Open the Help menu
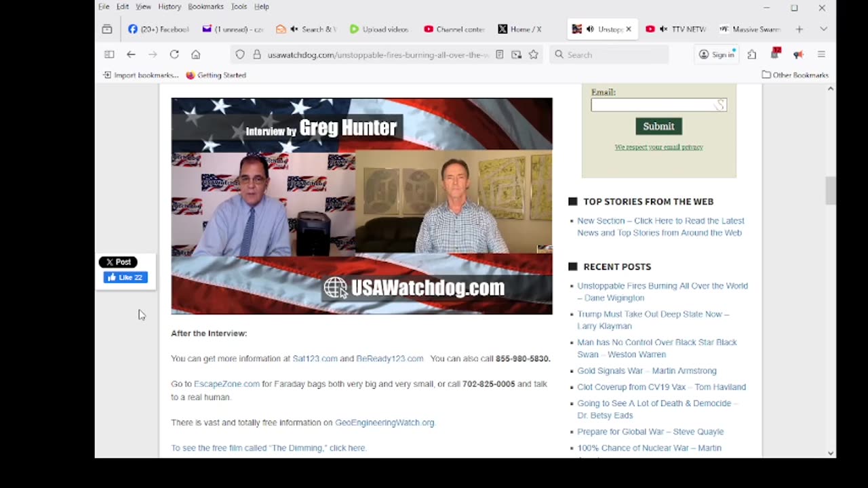The width and height of the screenshot is (868, 488). pyautogui.click(x=261, y=7)
